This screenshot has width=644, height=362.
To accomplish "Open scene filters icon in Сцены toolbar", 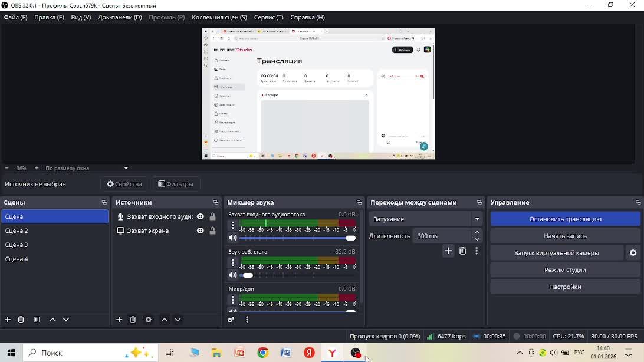I will [37, 320].
